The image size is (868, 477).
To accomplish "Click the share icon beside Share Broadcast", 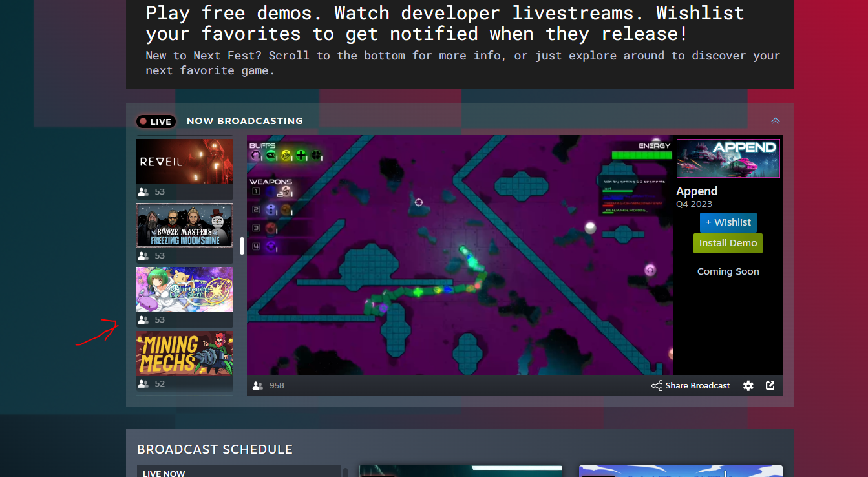I will [657, 386].
